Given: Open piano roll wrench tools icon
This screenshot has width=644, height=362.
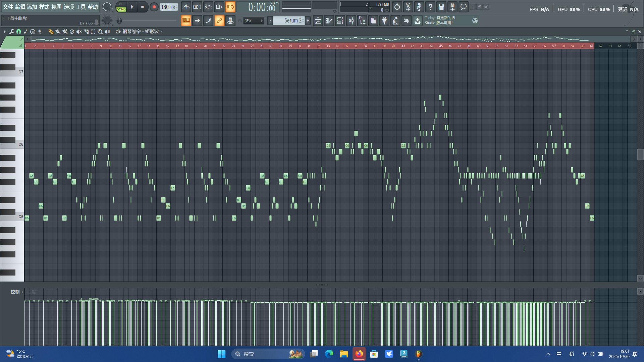Looking at the screenshot, I should coord(11,32).
